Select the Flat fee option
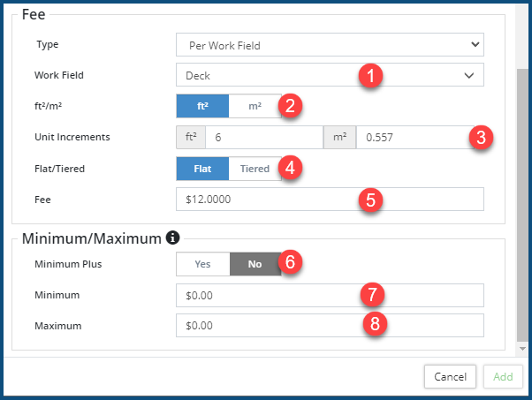Screen dimensions: 532x400 click(x=202, y=169)
